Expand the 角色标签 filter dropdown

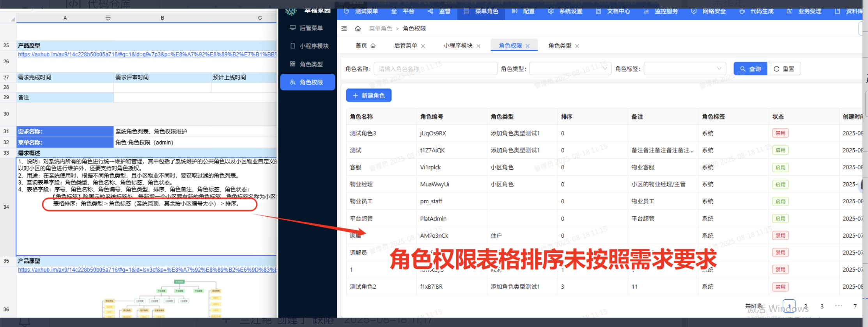pos(684,69)
